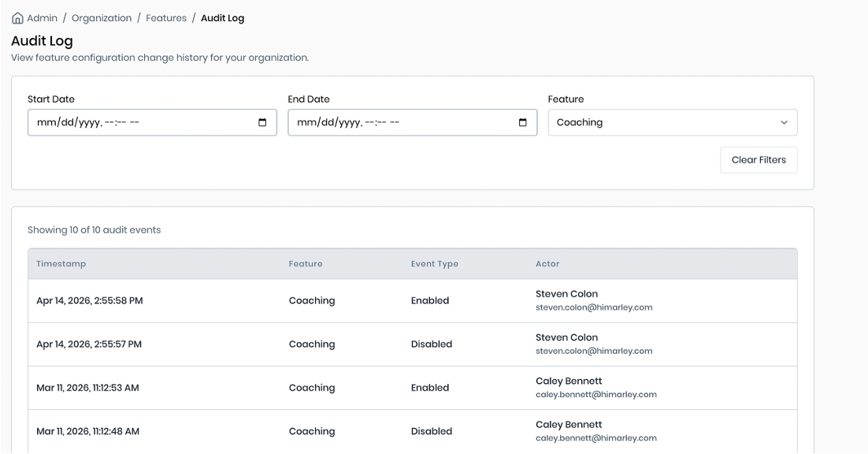Click Steven Colon's email in first row
This screenshot has width=868, height=454.
pos(594,307)
